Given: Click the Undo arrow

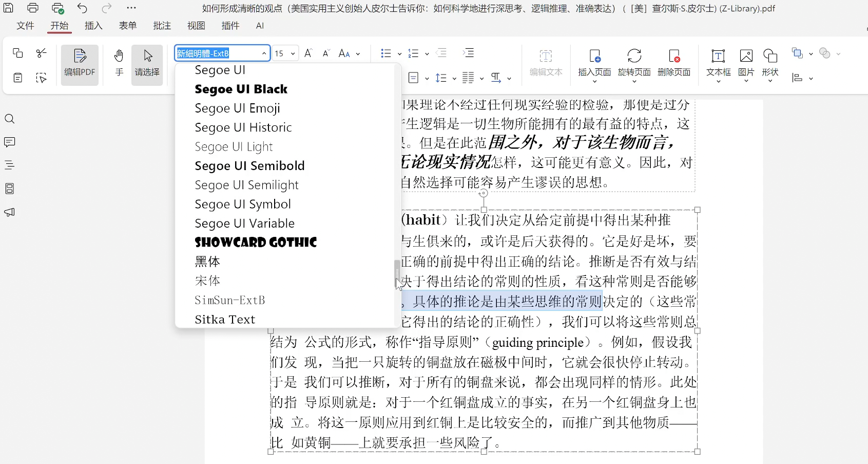Looking at the screenshot, I should click(x=82, y=8).
